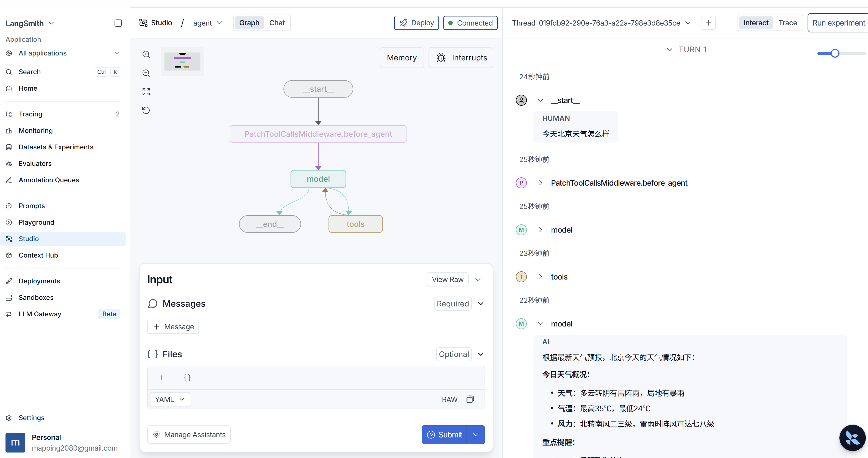Add a new thread with the plus icon

click(x=708, y=23)
